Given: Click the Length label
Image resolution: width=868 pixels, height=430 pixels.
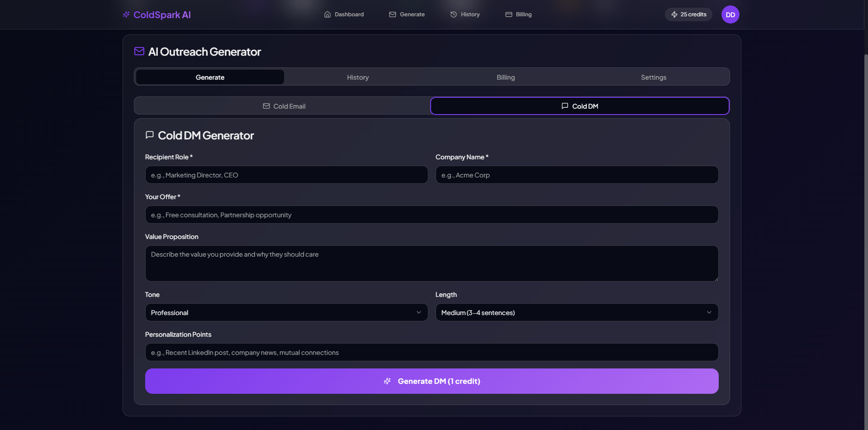Looking at the screenshot, I should (x=446, y=295).
